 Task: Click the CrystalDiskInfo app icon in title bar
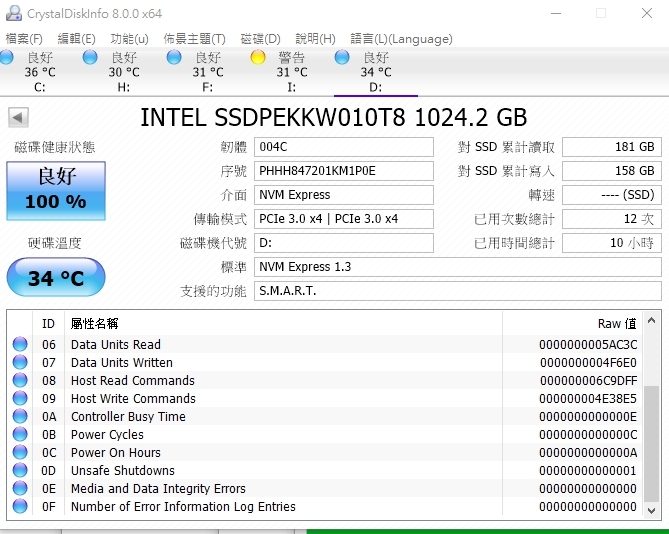pos(14,13)
